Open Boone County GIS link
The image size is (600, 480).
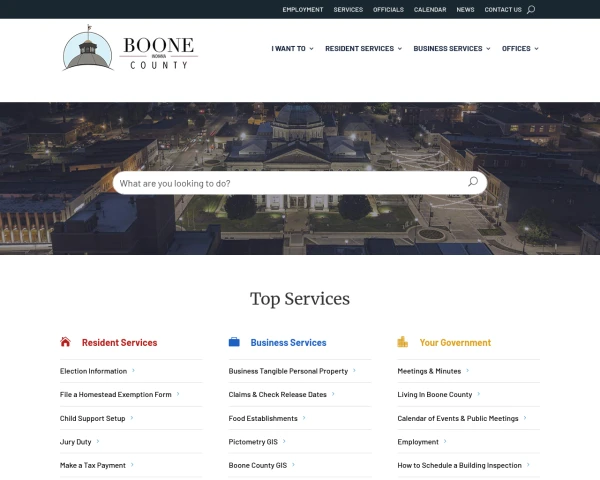pos(258,465)
